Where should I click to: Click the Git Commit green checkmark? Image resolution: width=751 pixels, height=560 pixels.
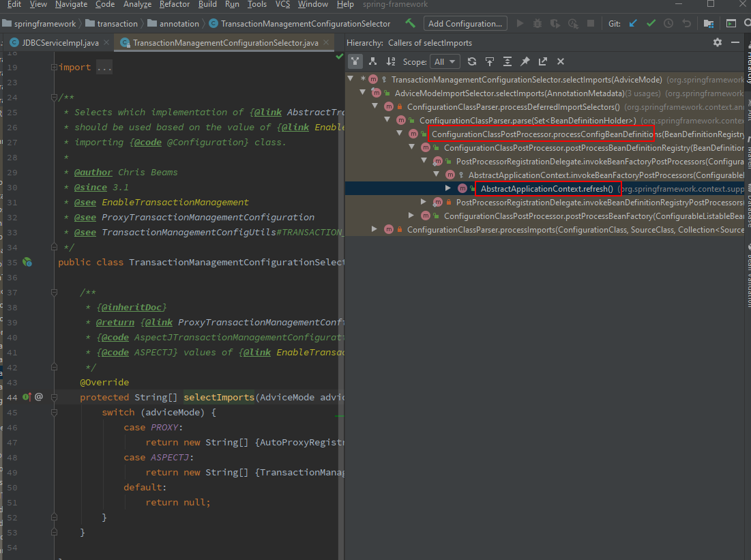[x=651, y=23]
